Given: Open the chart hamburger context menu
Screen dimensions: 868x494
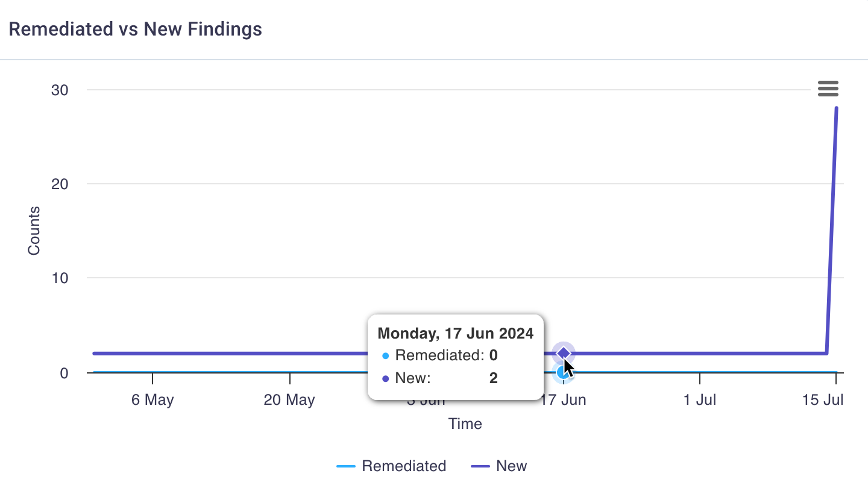Looking at the screenshot, I should 828,89.
